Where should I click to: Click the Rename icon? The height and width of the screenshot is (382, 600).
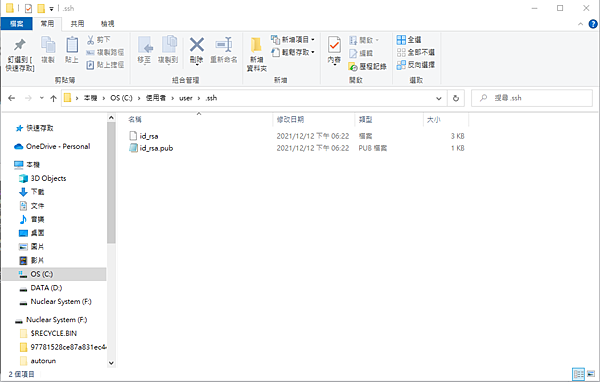coord(224,45)
